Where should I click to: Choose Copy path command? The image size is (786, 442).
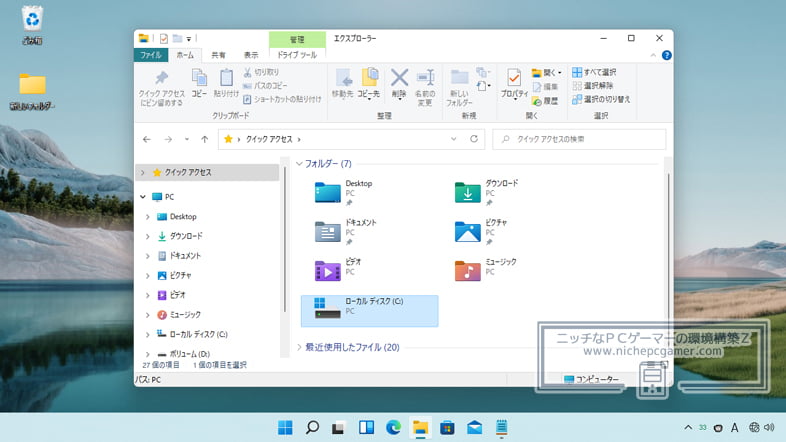tap(265, 86)
